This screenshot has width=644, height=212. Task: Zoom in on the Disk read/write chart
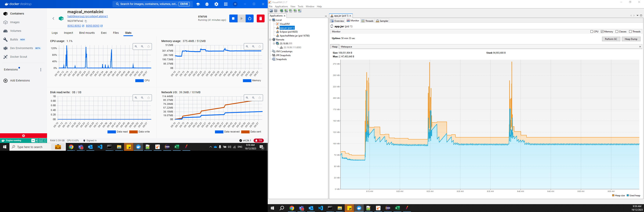tap(136, 98)
